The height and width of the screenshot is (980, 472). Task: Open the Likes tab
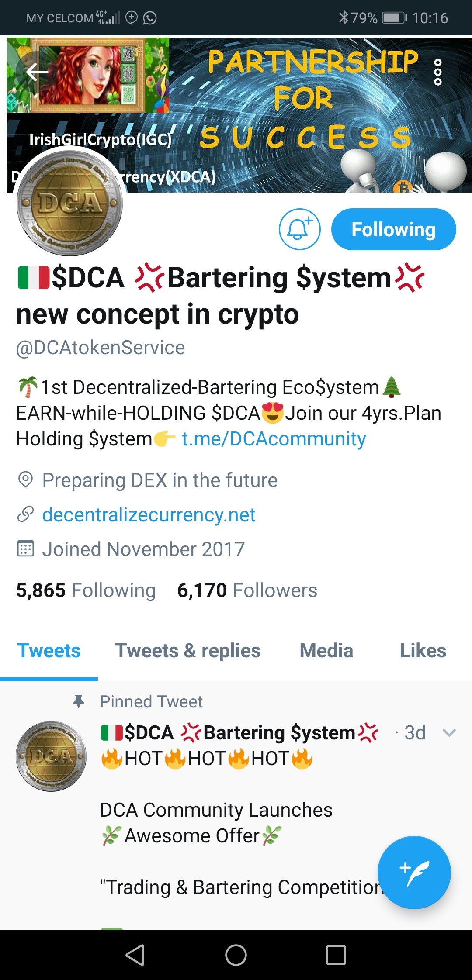click(423, 651)
